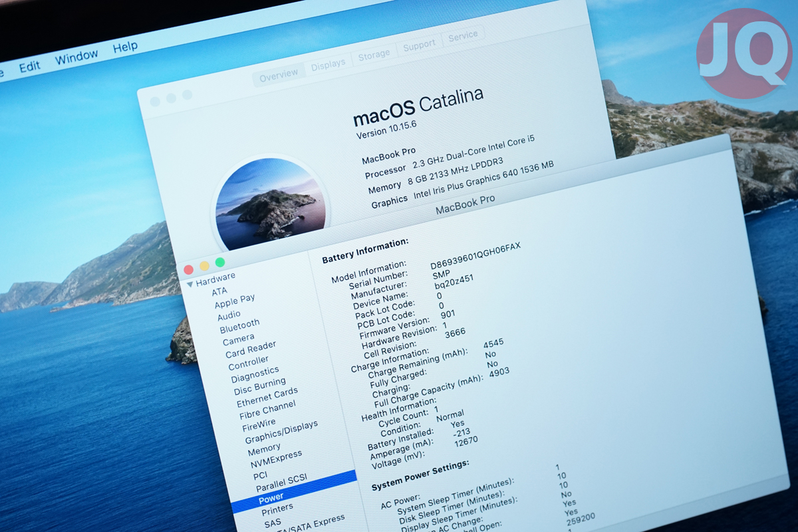The width and height of the screenshot is (798, 532).
Task: Open Printers in the sidebar
Action: click(x=277, y=510)
